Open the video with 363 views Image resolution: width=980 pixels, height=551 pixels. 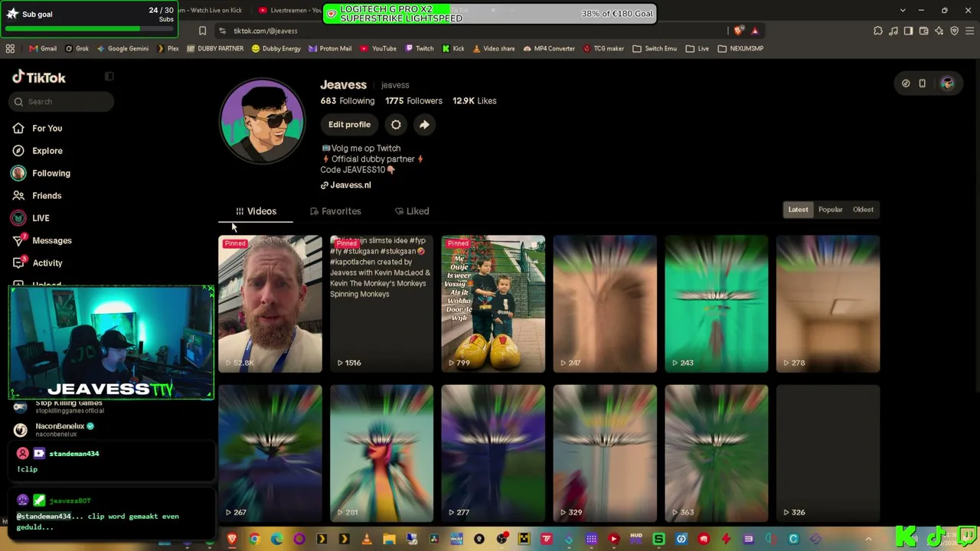pos(717,454)
